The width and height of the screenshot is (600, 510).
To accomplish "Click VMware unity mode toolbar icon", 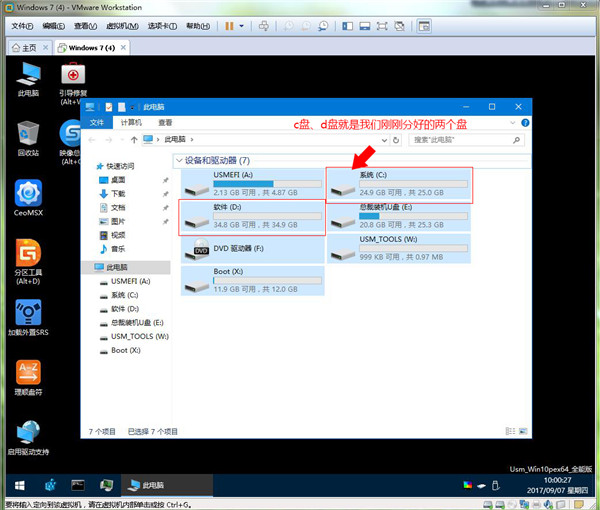I will [399, 26].
